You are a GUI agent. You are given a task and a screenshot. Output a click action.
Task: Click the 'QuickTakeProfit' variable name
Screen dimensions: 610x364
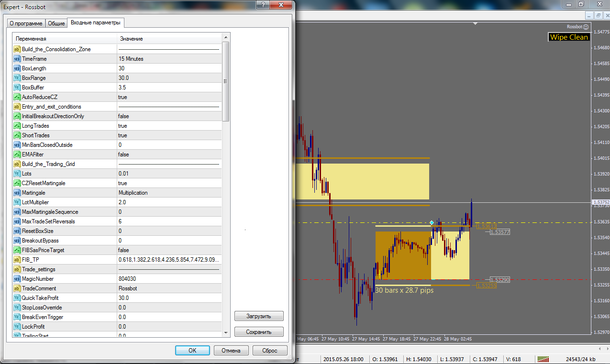point(41,298)
